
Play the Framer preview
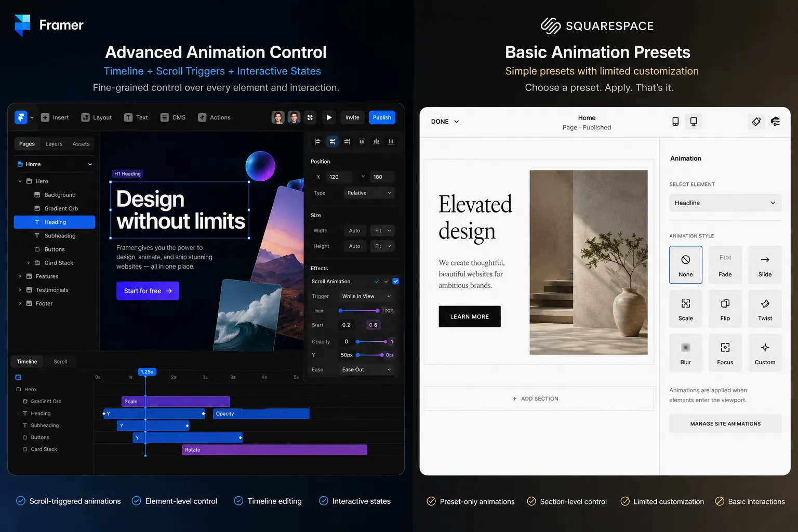pyautogui.click(x=329, y=117)
